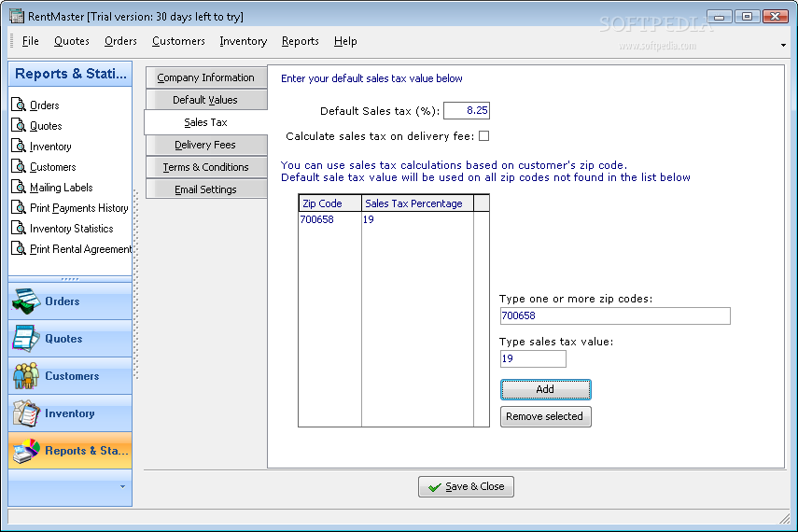Click the Mailing Labels document icon

tap(19, 187)
